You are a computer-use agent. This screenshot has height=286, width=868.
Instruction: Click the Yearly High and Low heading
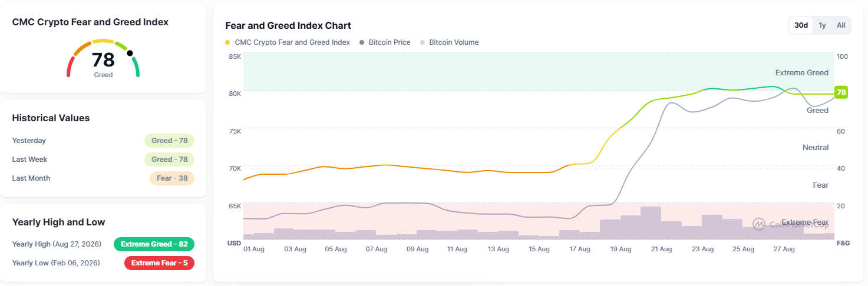pyautogui.click(x=58, y=222)
